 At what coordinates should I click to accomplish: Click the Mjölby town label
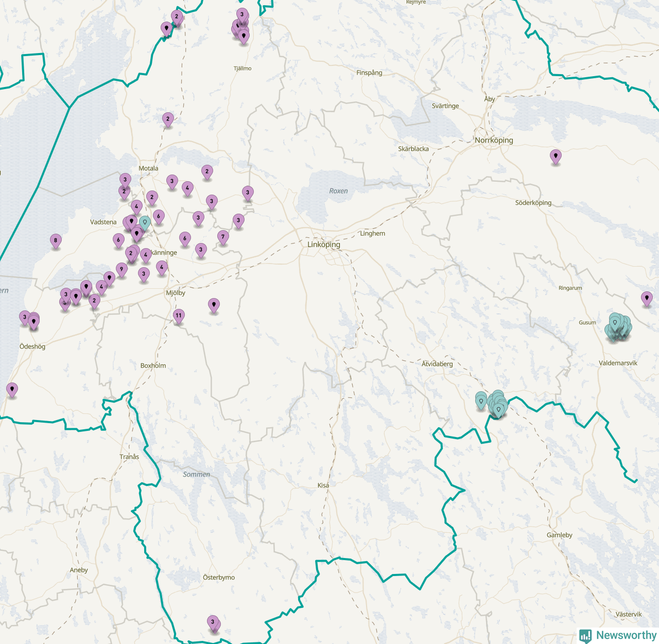click(x=176, y=293)
